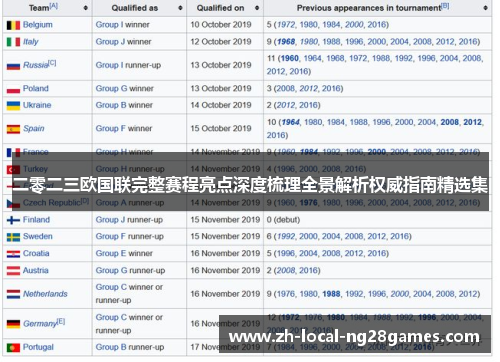Open the Russia team link
Image resolution: width=500 pixels, height=362 pixels.
click(36, 65)
